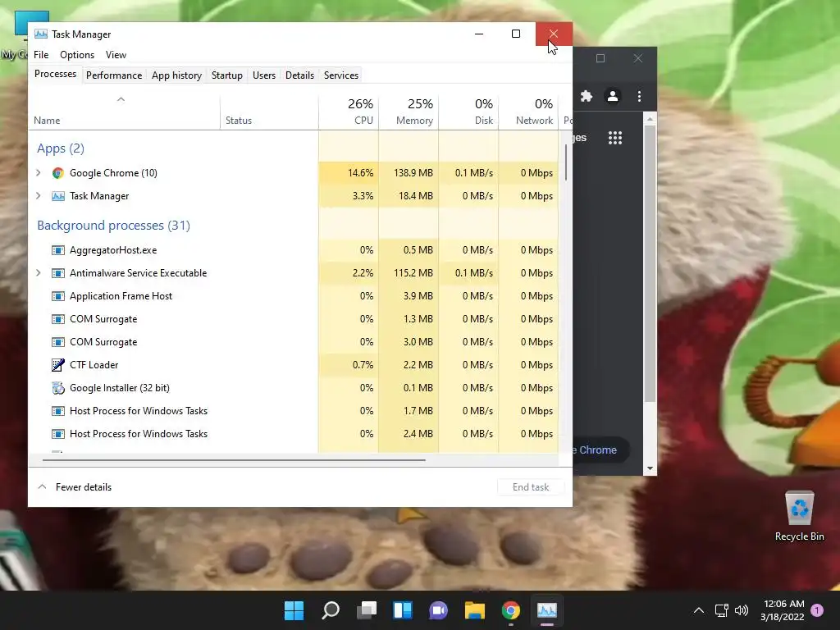Click the CTF Loader pen icon
The image size is (840, 630).
pos(58,365)
